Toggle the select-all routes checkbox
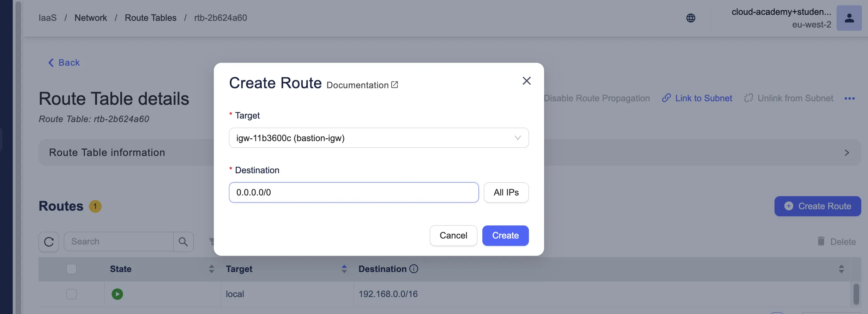This screenshot has height=314, width=868. [x=71, y=269]
